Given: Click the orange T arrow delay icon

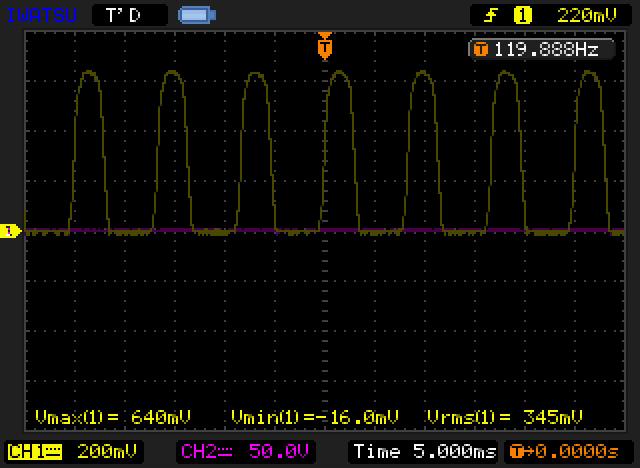Looking at the screenshot, I should tap(522, 452).
